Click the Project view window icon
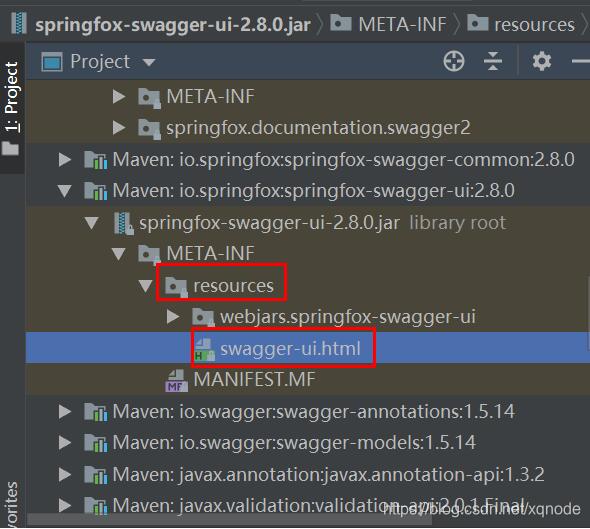The height and width of the screenshot is (529, 590). pyautogui.click(x=52, y=62)
